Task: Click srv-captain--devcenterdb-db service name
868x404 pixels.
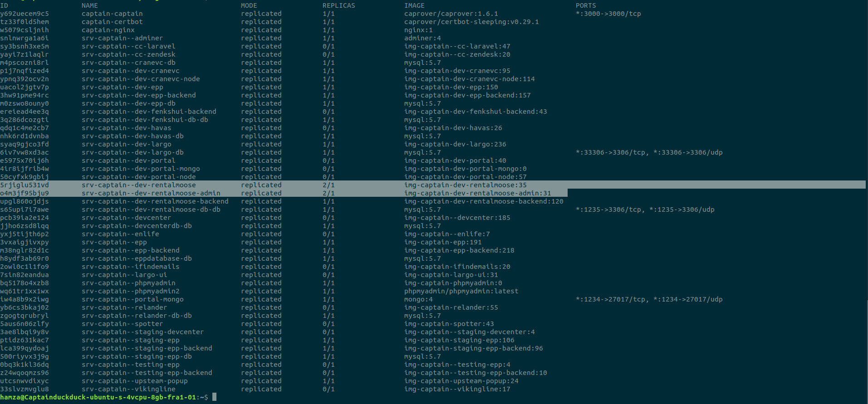Action: (x=137, y=226)
